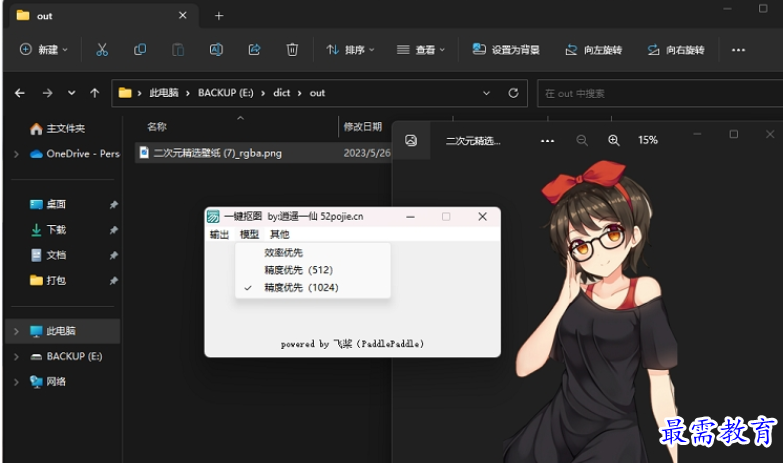The width and height of the screenshot is (783, 463).
Task: Zoom out with minus magnifier in viewer
Action: (x=582, y=140)
